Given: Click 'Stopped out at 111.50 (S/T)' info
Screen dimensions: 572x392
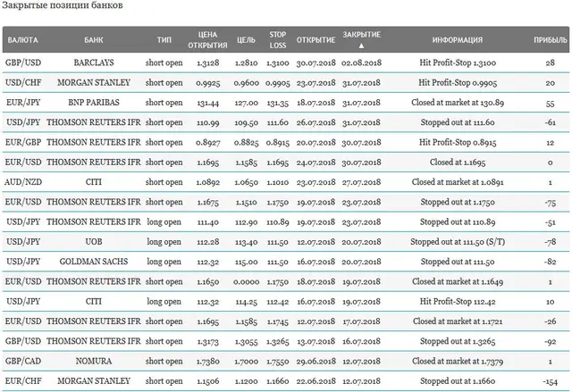Looking at the screenshot, I should tap(458, 241).
